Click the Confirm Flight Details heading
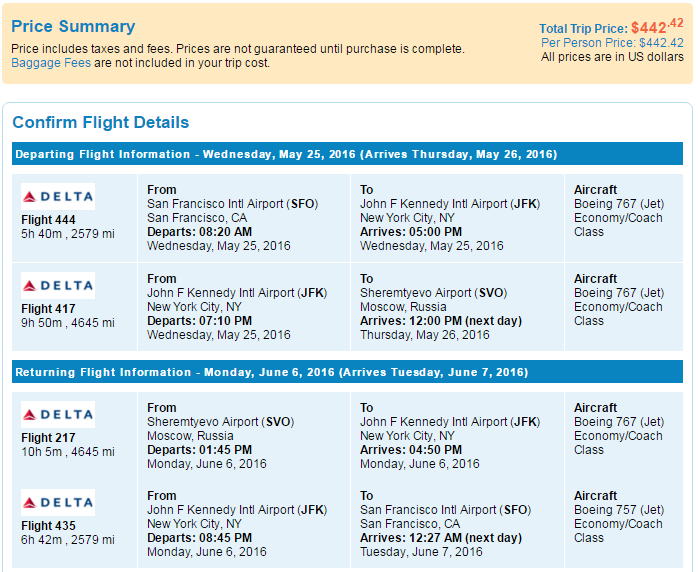 point(101,122)
